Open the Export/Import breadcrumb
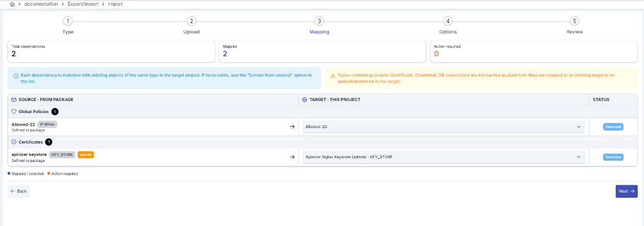The height and width of the screenshot is (226, 644). click(x=83, y=4)
